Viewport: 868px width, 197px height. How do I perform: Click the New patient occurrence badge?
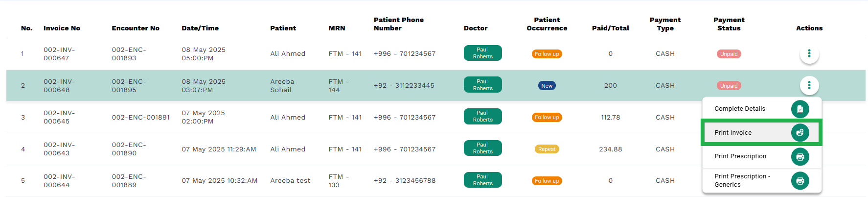pos(547,86)
